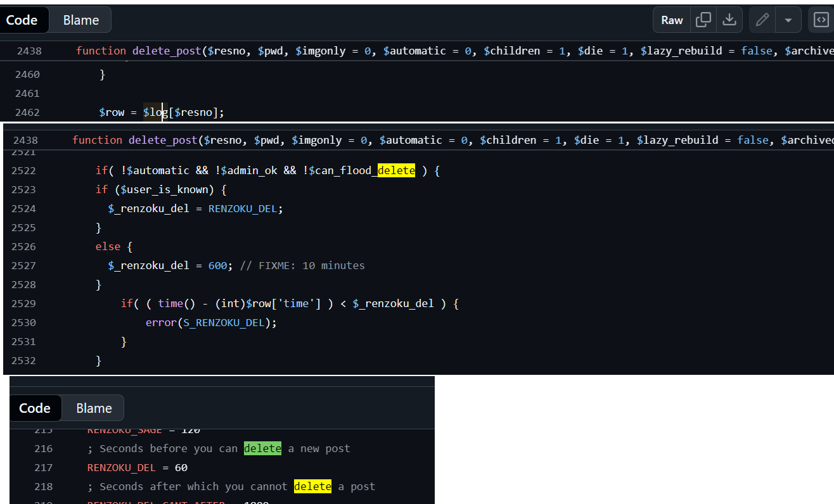The width and height of the screenshot is (834, 504).
Task: Select line number 2527
Action: click(x=24, y=265)
